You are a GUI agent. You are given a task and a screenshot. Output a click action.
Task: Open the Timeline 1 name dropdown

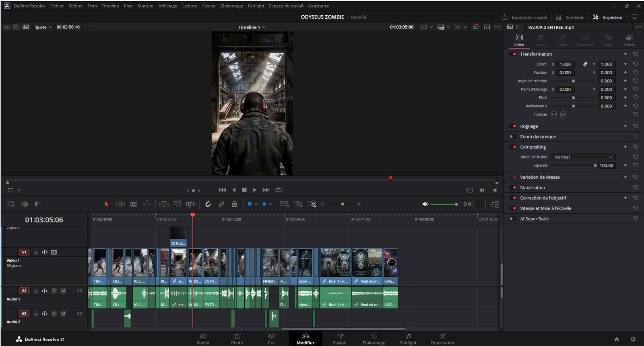coord(252,27)
